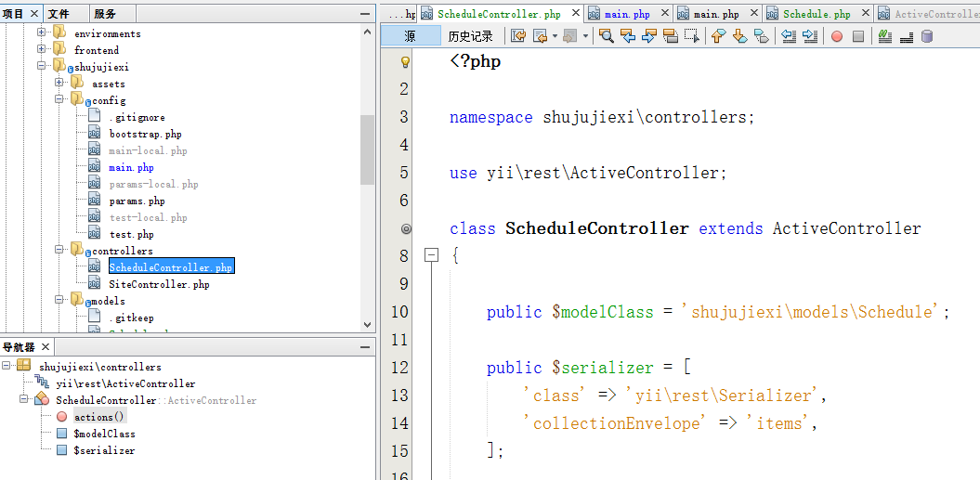980x480 pixels.
Task: Click the override marker icon on line 7
Action: [x=406, y=228]
